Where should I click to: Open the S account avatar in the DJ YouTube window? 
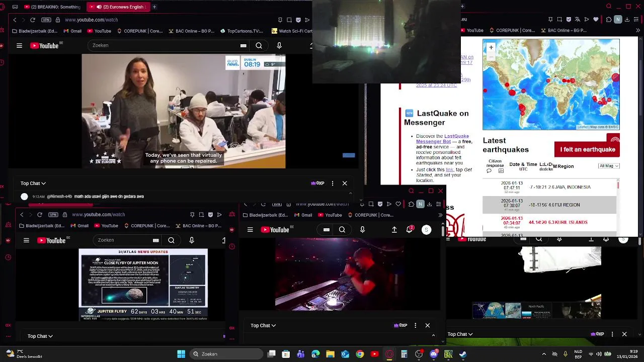coord(426,230)
